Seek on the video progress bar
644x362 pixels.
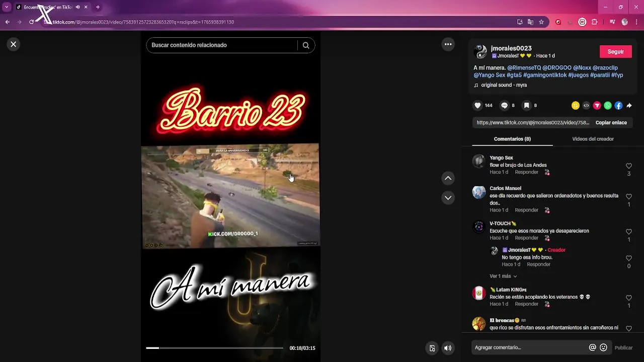(214, 348)
